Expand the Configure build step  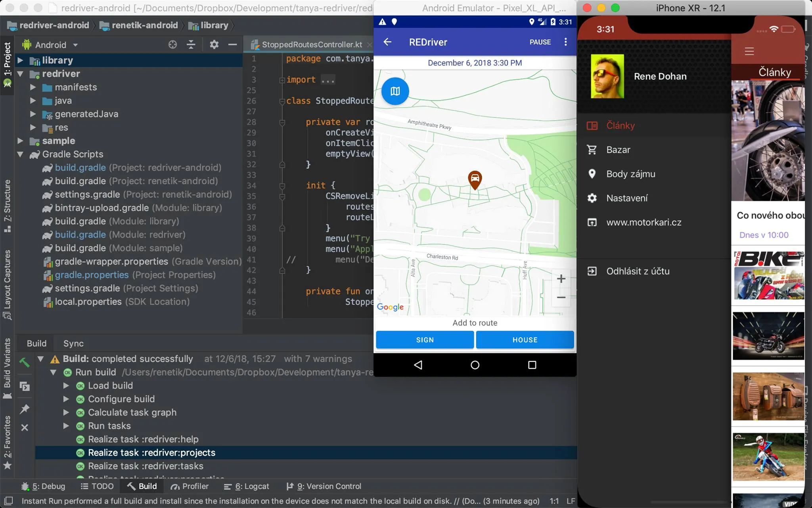point(66,399)
